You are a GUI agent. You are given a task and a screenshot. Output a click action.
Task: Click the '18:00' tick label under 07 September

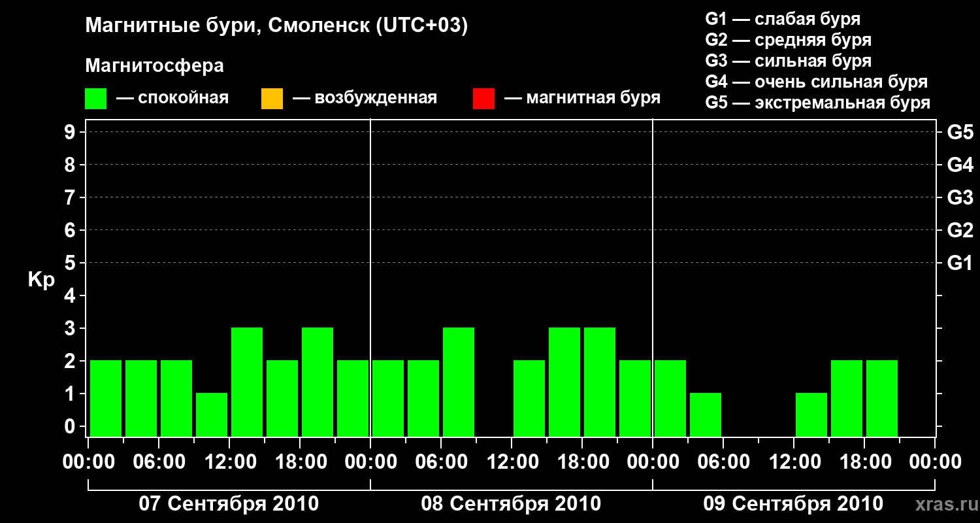(300, 462)
